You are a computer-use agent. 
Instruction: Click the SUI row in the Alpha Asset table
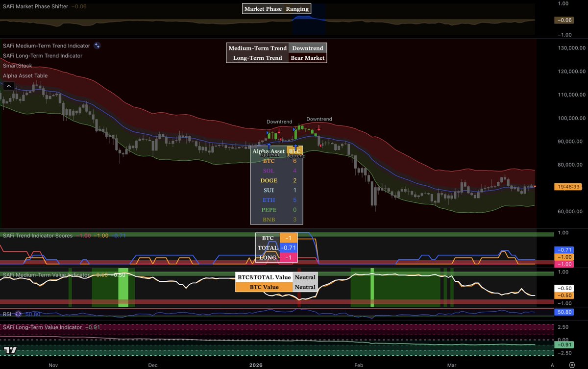click(x=276, y=190)
